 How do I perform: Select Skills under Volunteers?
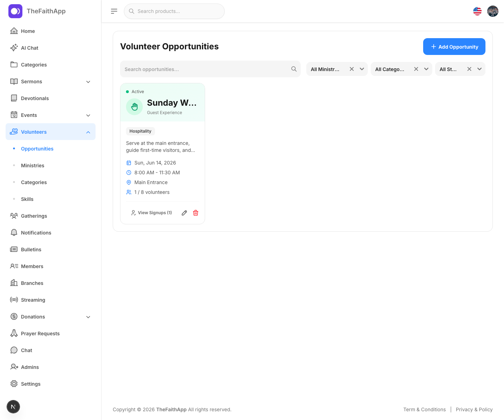[27, 199]
